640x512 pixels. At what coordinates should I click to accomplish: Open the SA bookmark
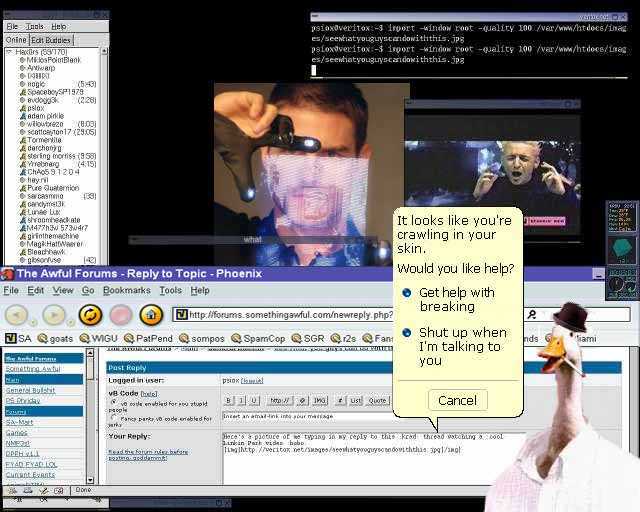pos(18,338)
